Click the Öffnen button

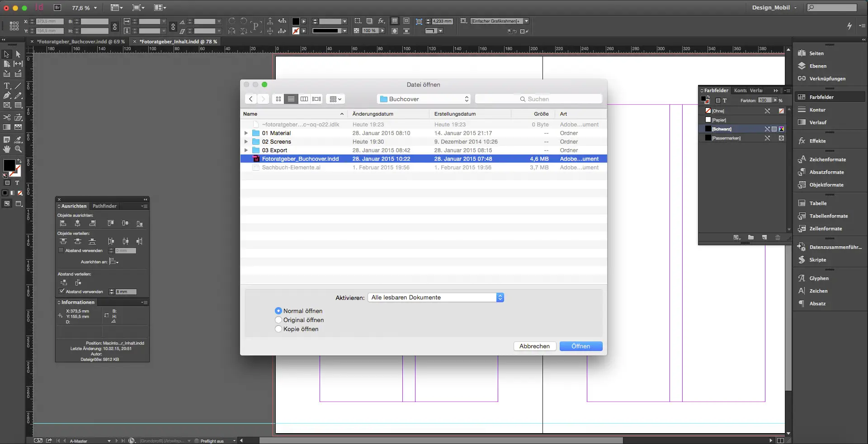coord(581,346)
